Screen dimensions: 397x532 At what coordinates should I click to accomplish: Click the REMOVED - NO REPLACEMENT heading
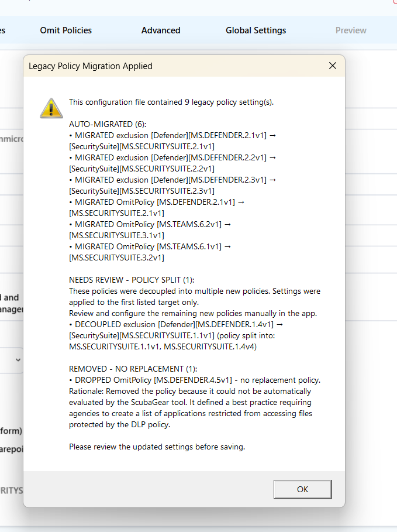click(133, 369)
